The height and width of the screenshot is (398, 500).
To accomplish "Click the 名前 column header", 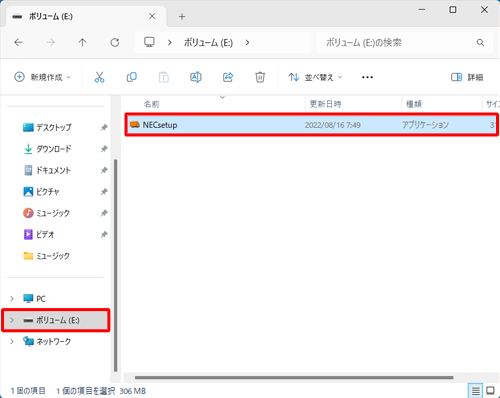I will pyautogui.click(x=151, y=104).
